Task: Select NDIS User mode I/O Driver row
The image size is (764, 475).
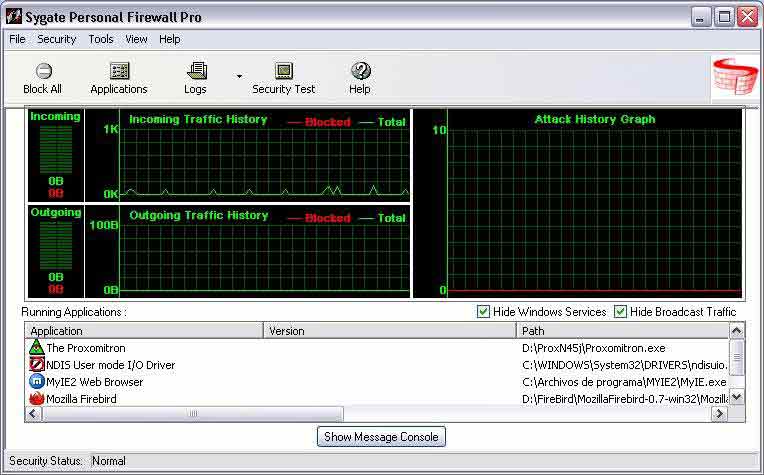Action: (377, 365)
